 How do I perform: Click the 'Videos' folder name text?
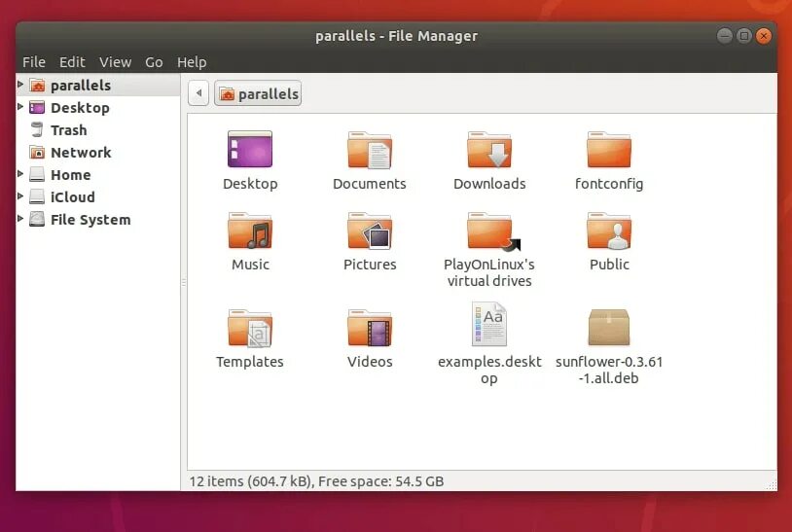tap(370, 362)
